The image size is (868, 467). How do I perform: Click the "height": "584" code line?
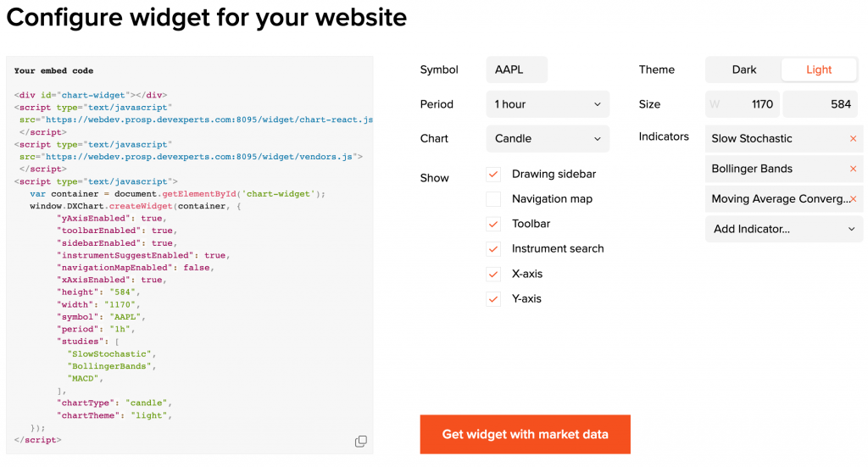(98, 292)
